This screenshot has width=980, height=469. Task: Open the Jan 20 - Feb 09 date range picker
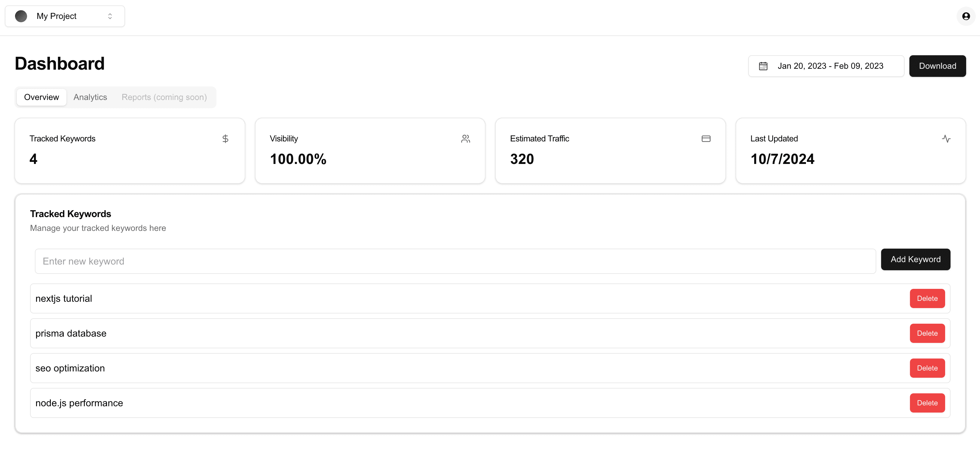click(x=826, y=66)
